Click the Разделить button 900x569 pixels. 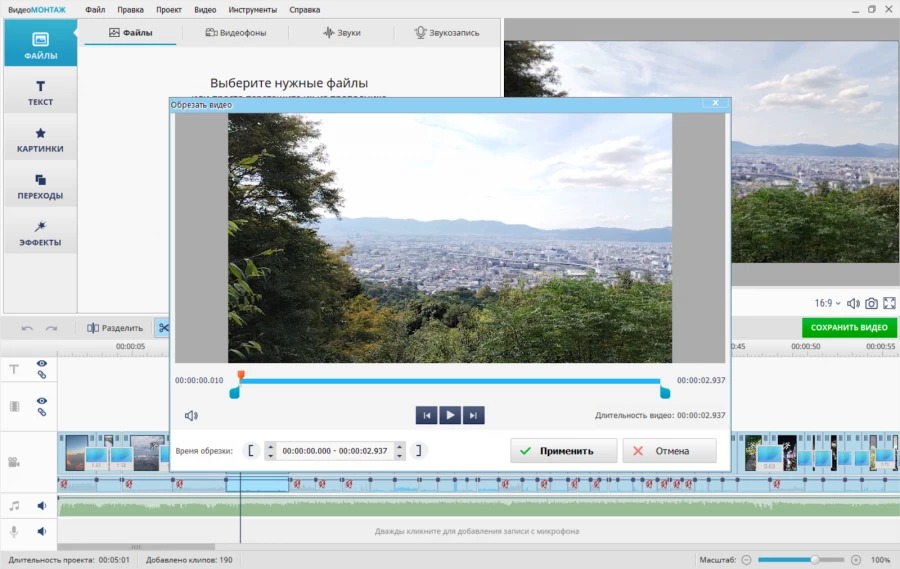click(x=115, y=328)
